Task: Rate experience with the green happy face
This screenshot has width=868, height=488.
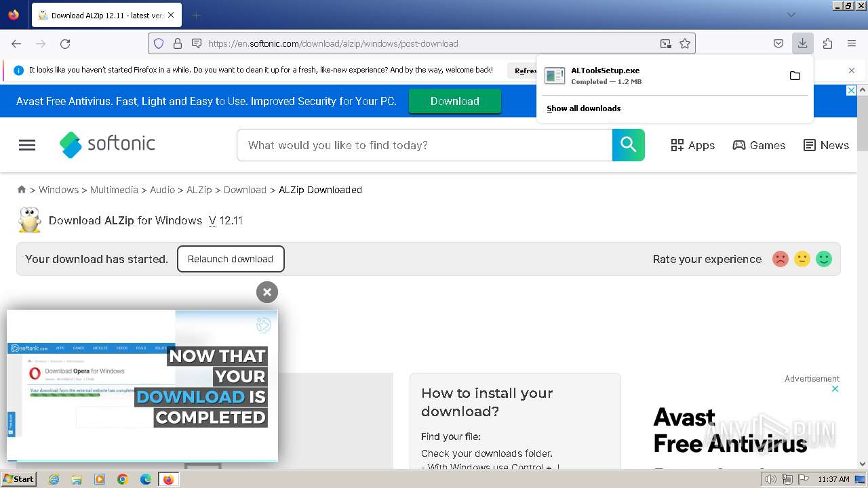Action: pos(824,259)
